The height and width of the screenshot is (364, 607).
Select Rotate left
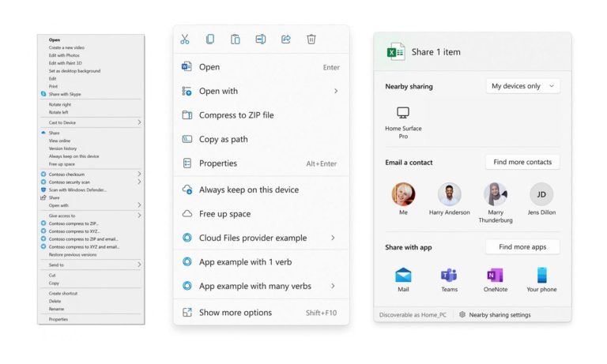coord(58,112)
